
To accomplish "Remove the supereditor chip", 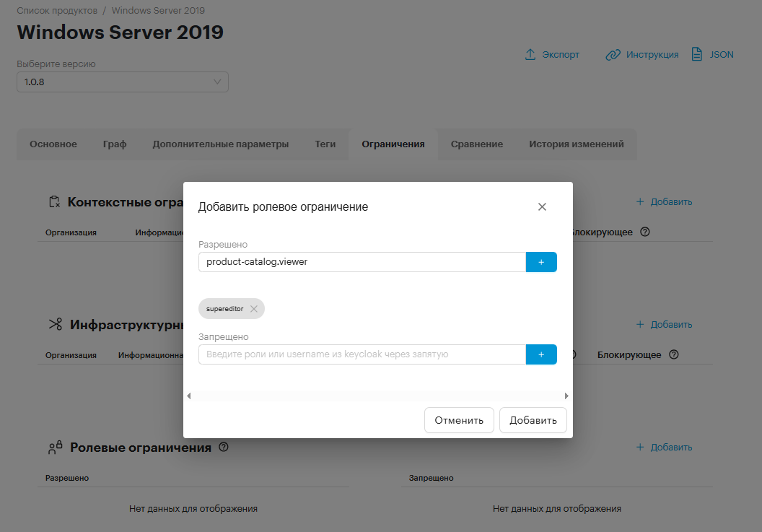I will 254,309.
